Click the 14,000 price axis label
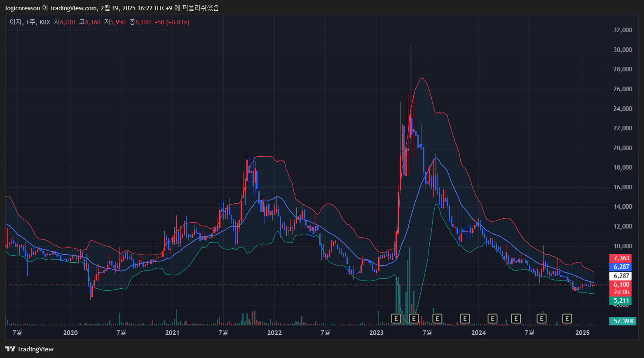This screenshot has height=358, width=644. pos(623,207)
